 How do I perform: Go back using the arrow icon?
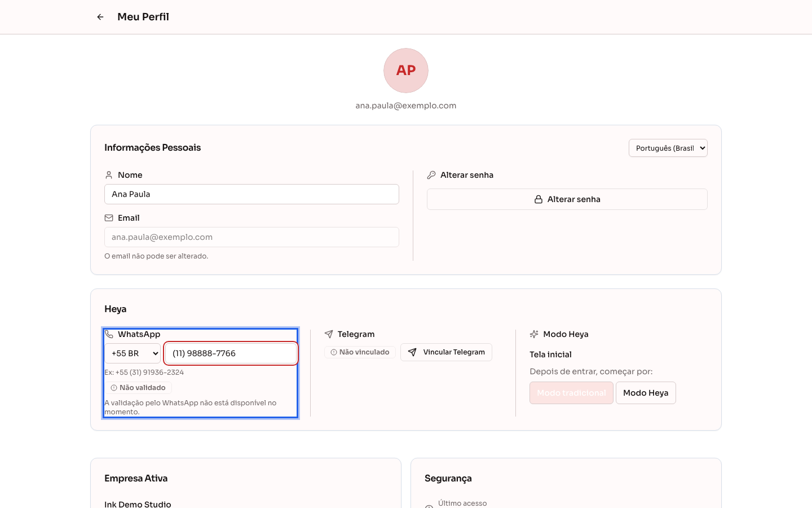point(100,17)
